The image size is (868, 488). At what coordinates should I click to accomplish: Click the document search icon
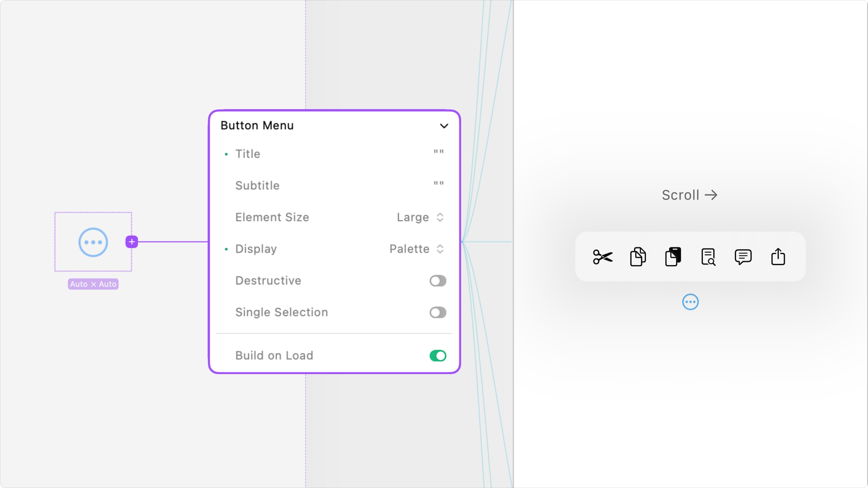pyautogui.click(x=708, y=257)
